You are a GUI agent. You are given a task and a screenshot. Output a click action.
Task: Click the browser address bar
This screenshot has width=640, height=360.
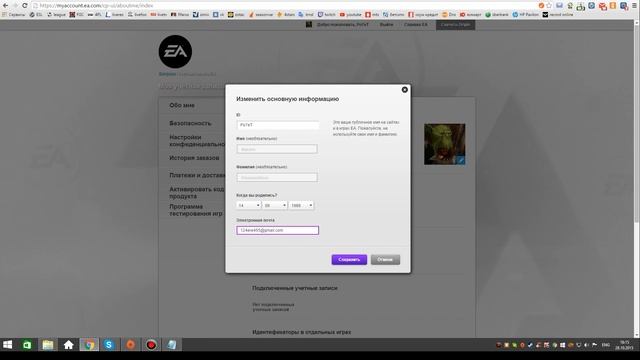tap(286, 5)
